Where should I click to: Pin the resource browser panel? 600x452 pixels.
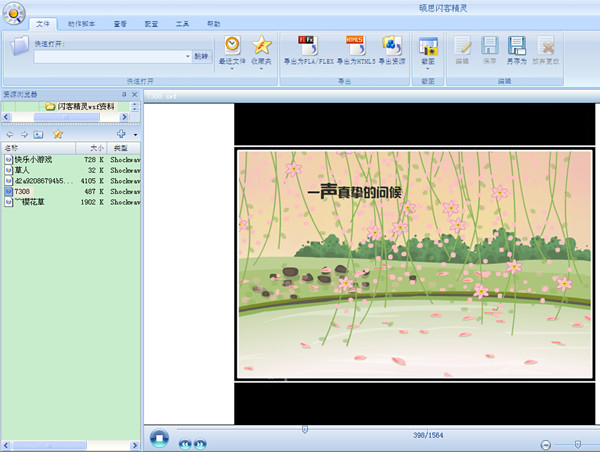(x=124, y=95)
